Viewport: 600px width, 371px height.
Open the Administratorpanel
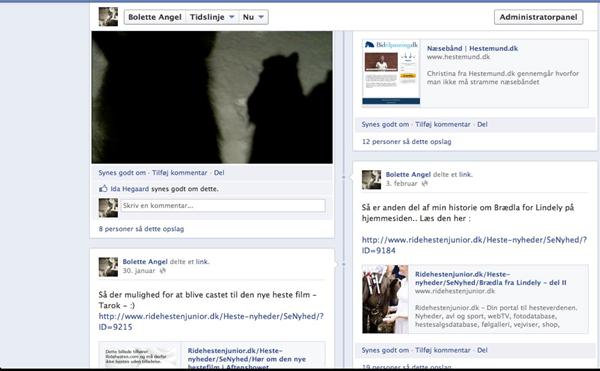point(538,17)
